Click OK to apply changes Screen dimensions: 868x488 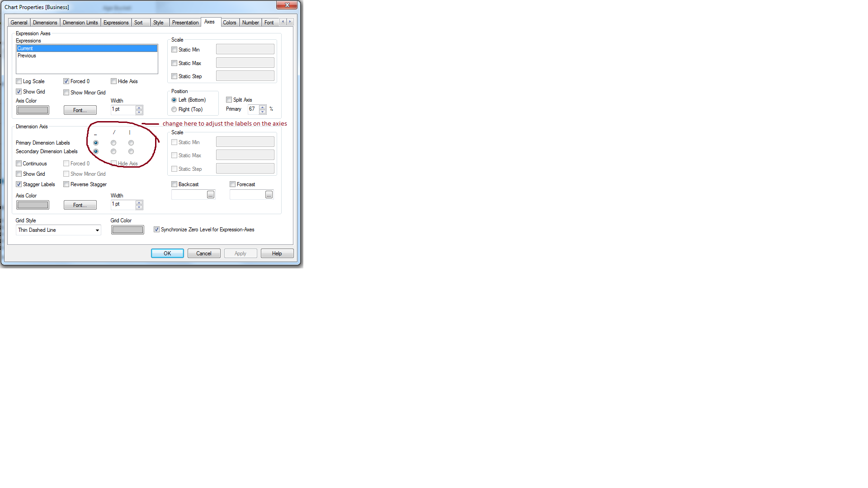(167, 253)
